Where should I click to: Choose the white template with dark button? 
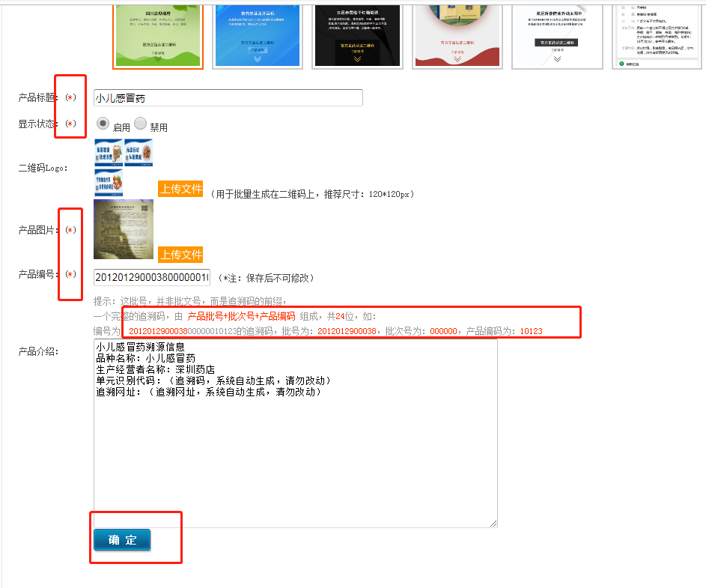(x=557, y=34)
